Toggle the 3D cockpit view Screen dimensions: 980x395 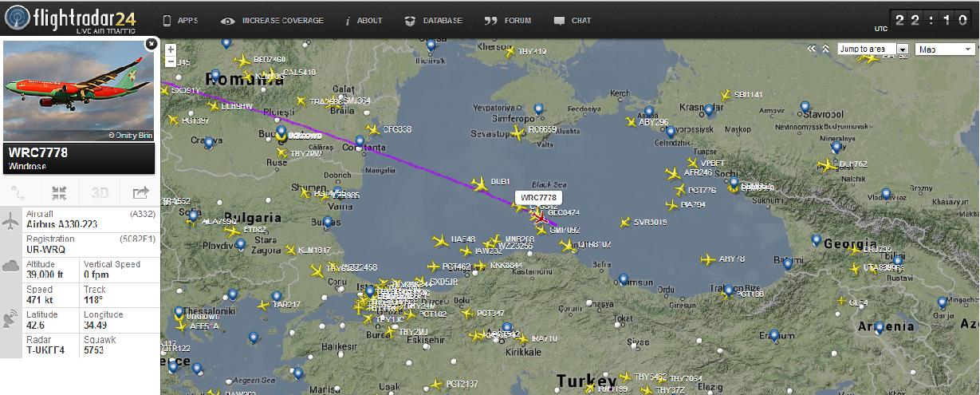tap(100, 192)
